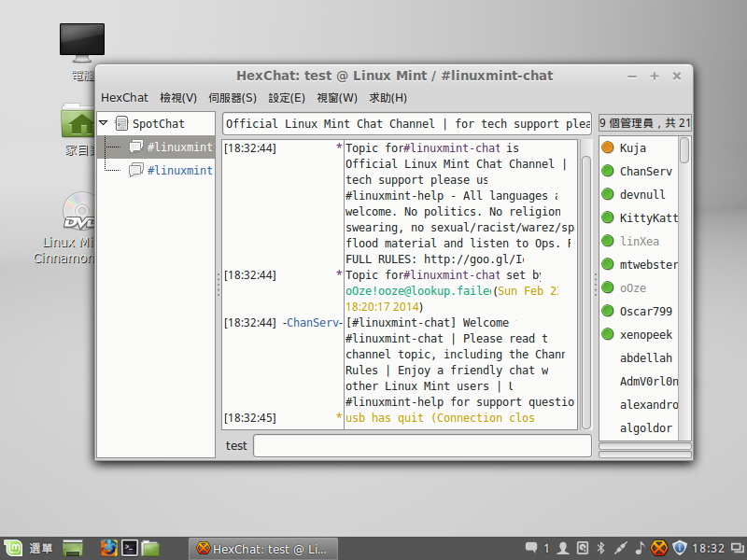Click the test nickname button

point(236,445)
